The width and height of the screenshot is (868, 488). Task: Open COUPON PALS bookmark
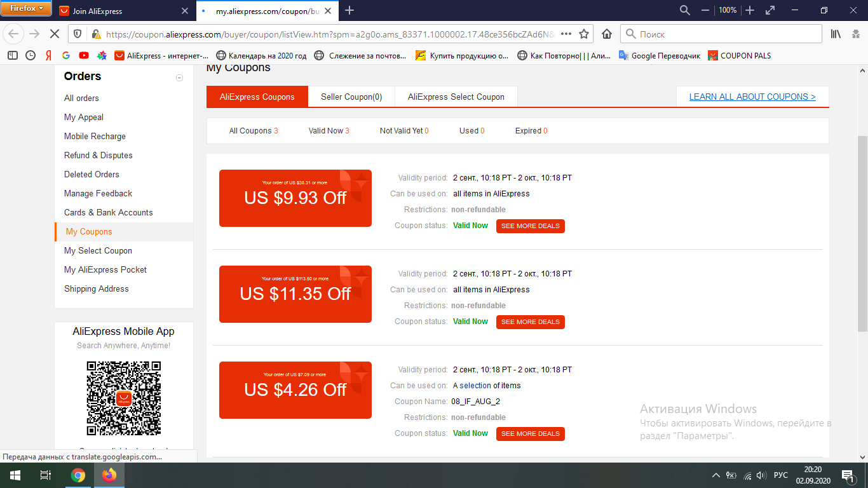[x=740, y=55]
